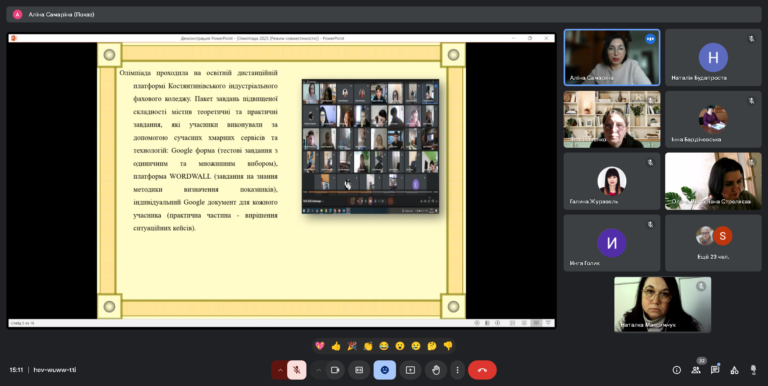Image resolution: width=768 pixels, height=386 pixels.
Task: Send the sparkling heart reaction
Action: tap(320, 346)
